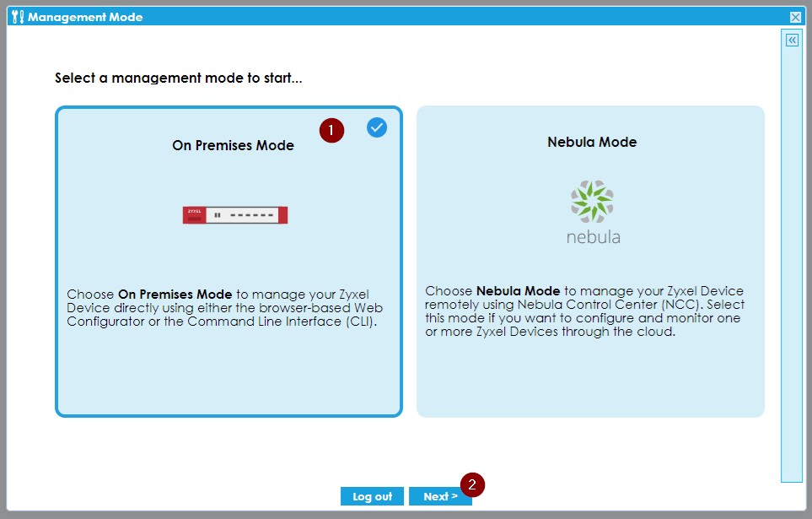This screenshot has height=519, width=812.
Task: Click the On Premises Mode description paragraph
Action: point(224,308)
